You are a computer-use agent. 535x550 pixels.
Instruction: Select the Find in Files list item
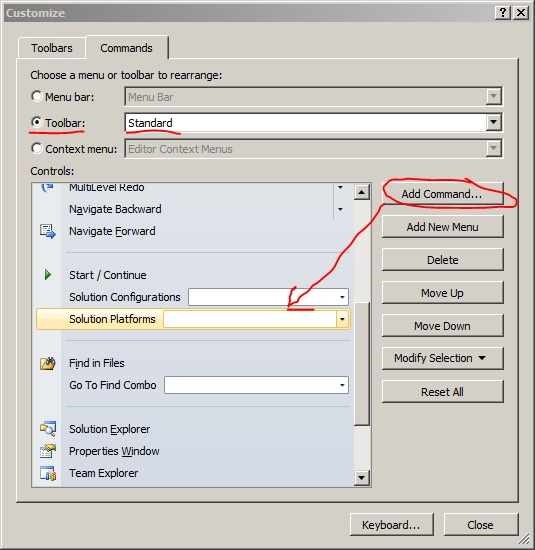point(193,363)
